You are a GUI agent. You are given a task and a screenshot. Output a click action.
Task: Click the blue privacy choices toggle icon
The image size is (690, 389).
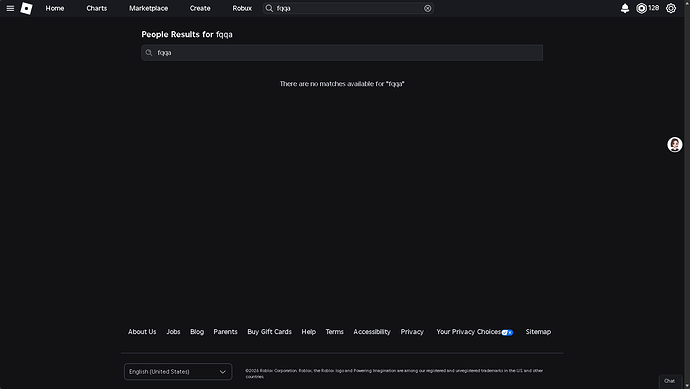(507, 333)
